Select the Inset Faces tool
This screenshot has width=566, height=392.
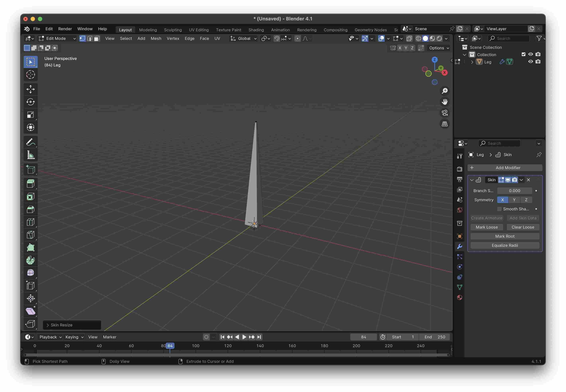tap(30, 197)
